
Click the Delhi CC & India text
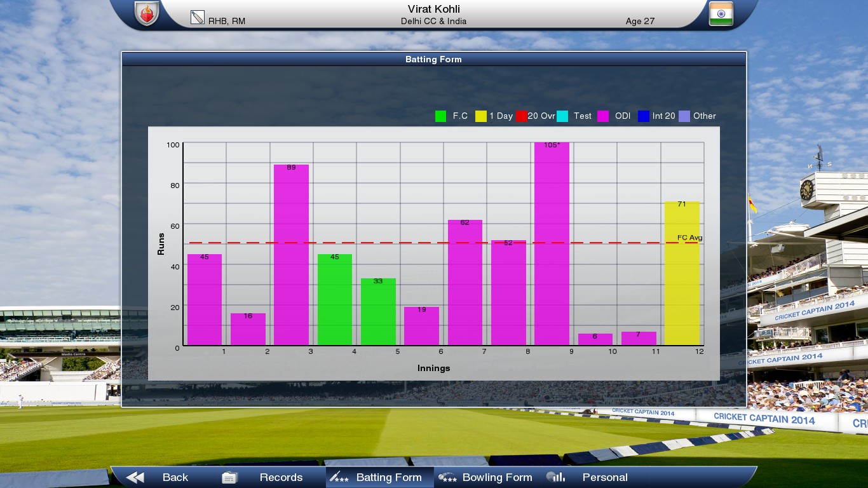pyautogui.click(x=433, y=21)
